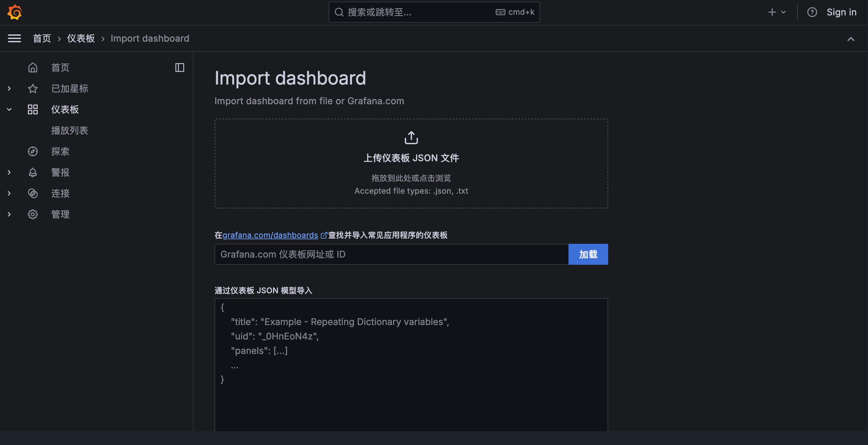Click the cmd+k shortcut hint

521,12
